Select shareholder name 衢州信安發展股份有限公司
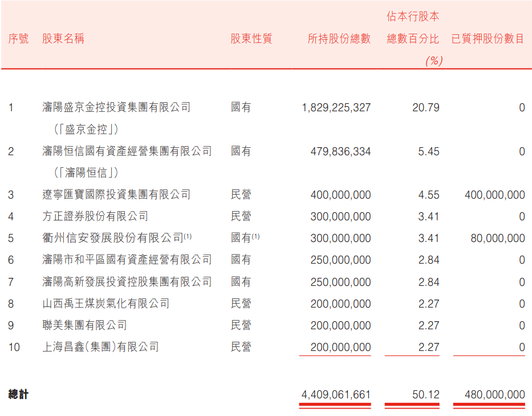The width and height of the screenshot is (532, 416). coord(113,238)
